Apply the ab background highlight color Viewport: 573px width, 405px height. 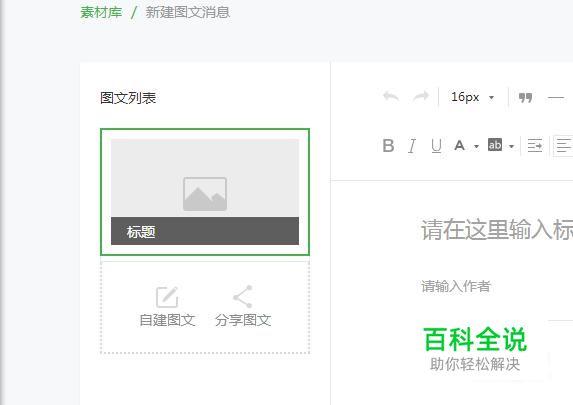tap(495, 145)
